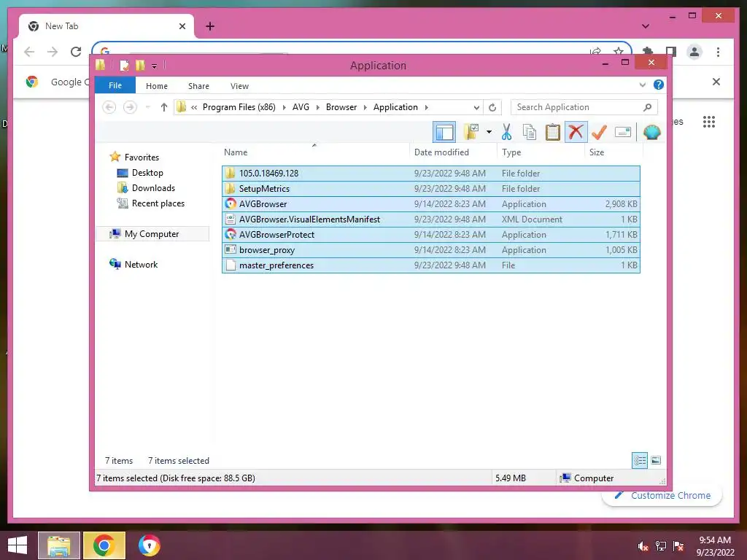The image size is (747, 560).
Task: Go up one folder level
Action: (164, 107)
